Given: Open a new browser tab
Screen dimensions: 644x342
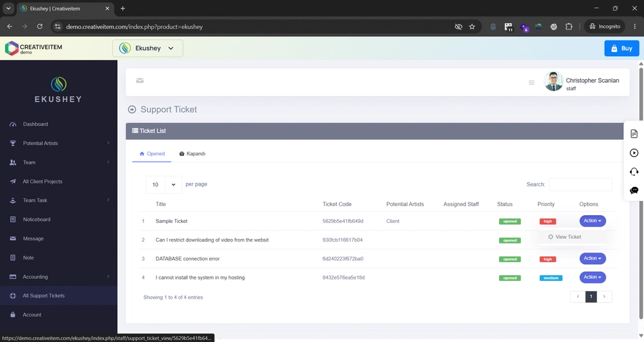Looking at the screenshot, I should point(122,8).
